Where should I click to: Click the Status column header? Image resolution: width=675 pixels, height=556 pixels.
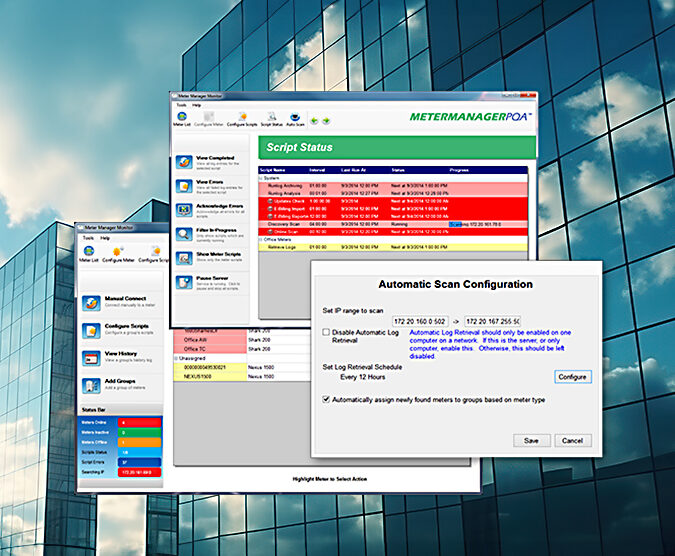pyautogui.click(x=398, y=170)
